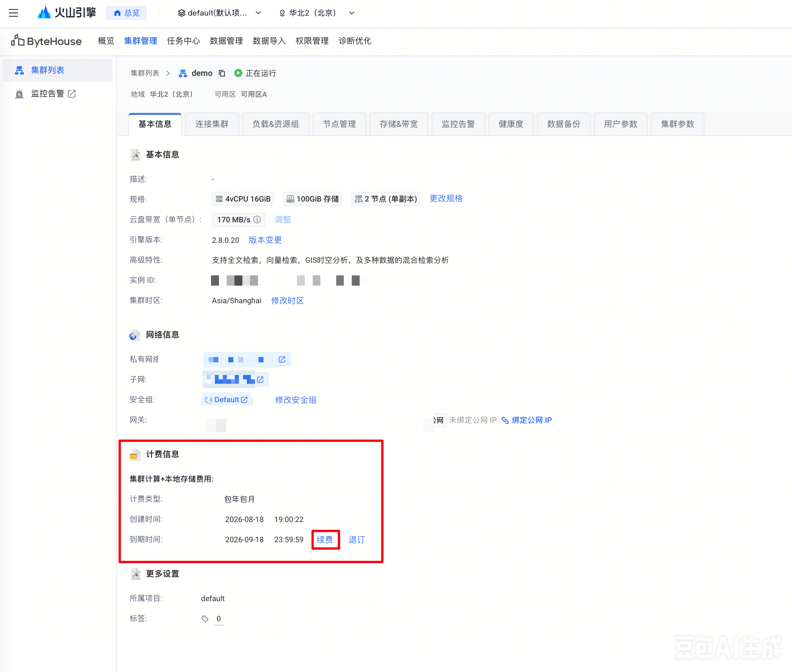Click the 修改安全组 link
Viewport: 792px width, 672px height.
(x=296, y=400)
